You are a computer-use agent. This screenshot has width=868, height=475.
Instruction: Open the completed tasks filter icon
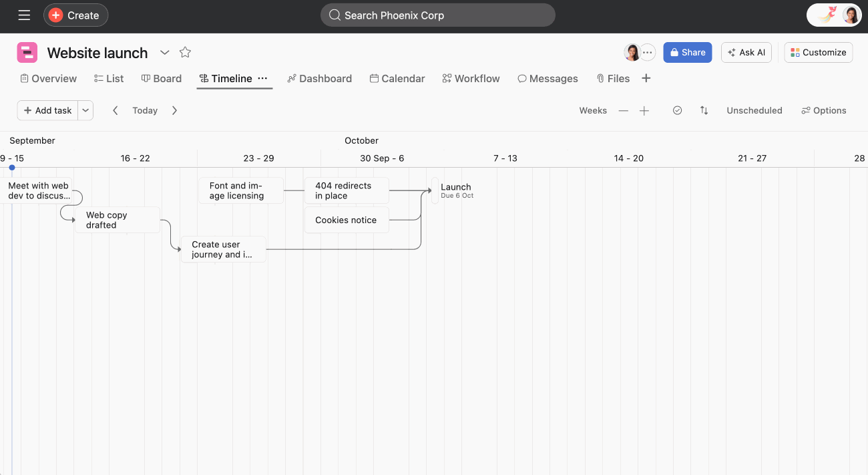[677, 110]
